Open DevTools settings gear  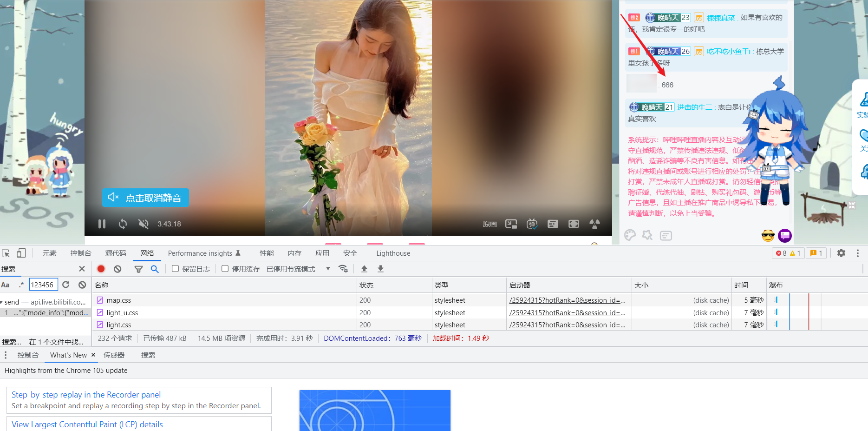click(x=841, y=253)
